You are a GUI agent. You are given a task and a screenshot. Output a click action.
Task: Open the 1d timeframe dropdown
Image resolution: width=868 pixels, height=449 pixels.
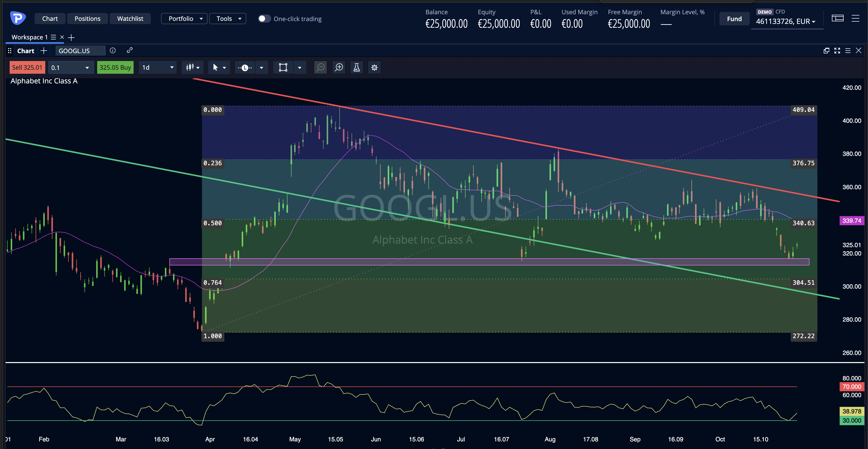click(x=158, y=67)
